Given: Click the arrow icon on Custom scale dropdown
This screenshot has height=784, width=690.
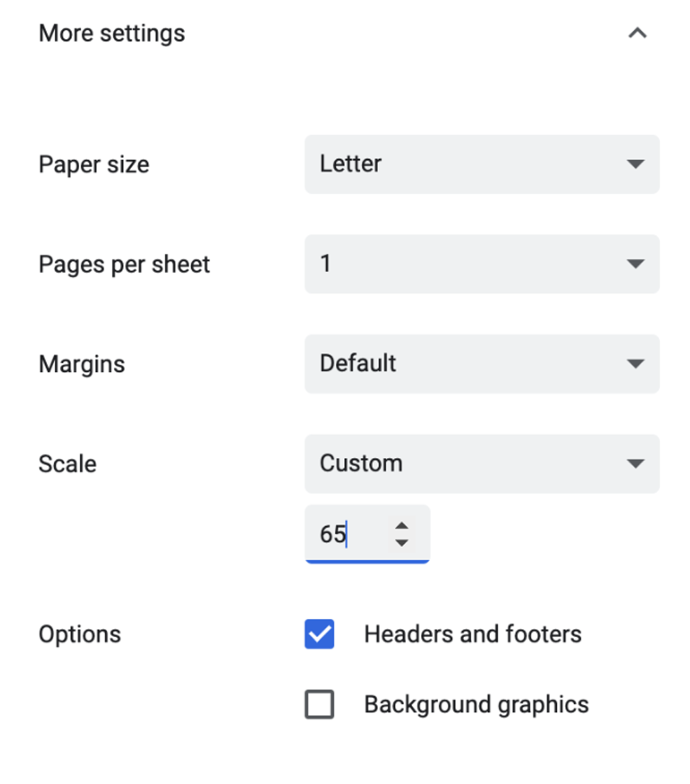Looking at the screenshot, I should coord(635,464).
